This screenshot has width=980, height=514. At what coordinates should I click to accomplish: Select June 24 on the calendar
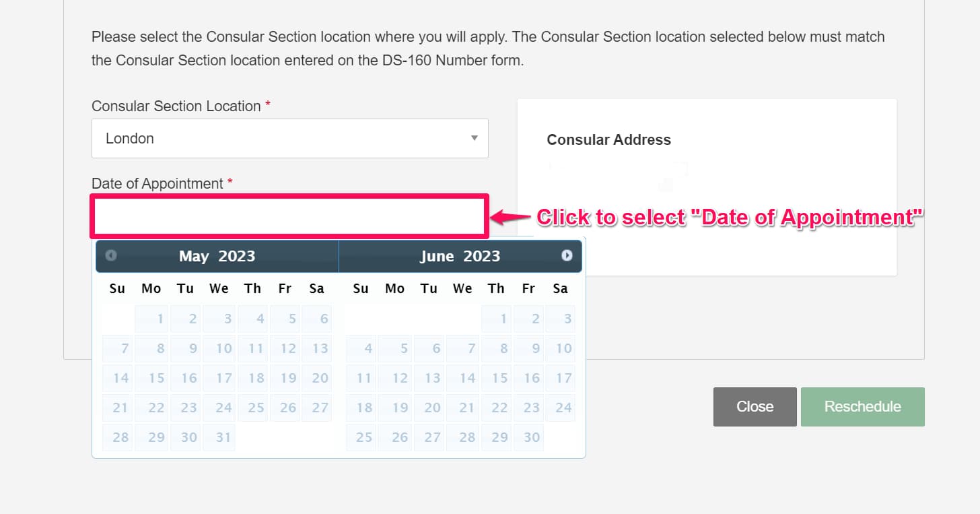[x=561, y=408]
